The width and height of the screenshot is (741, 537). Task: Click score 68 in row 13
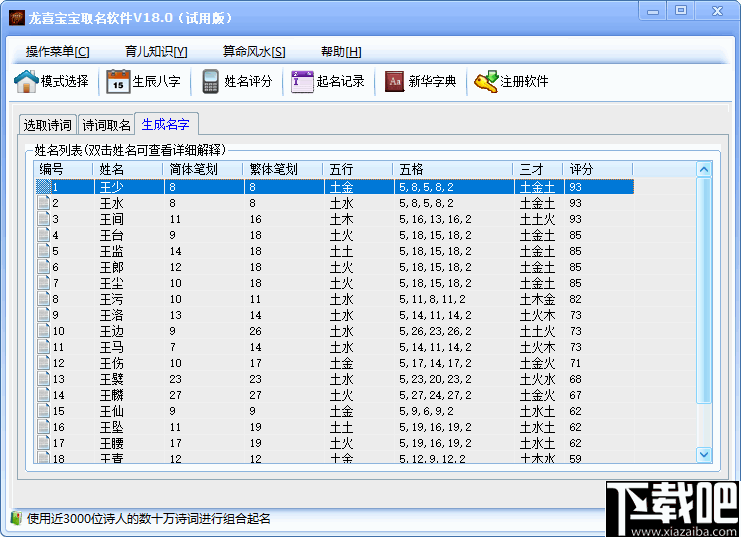click(x=575, y=379)
